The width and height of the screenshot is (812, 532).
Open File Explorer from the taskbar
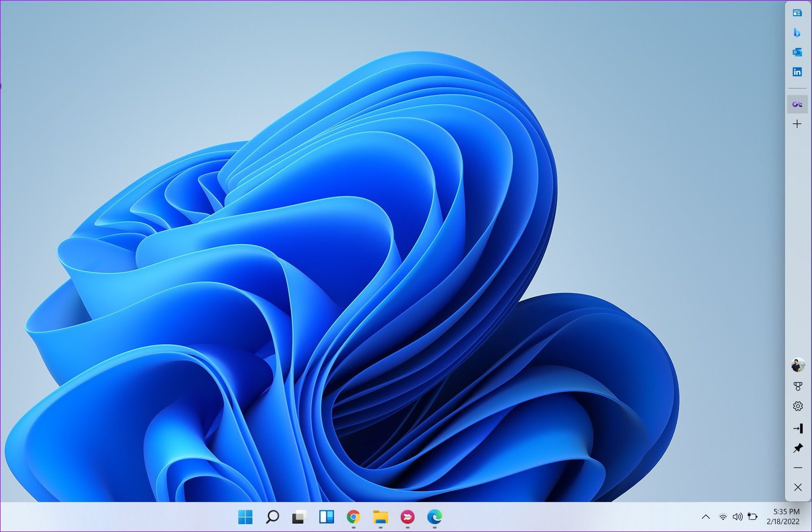[381, 517]
